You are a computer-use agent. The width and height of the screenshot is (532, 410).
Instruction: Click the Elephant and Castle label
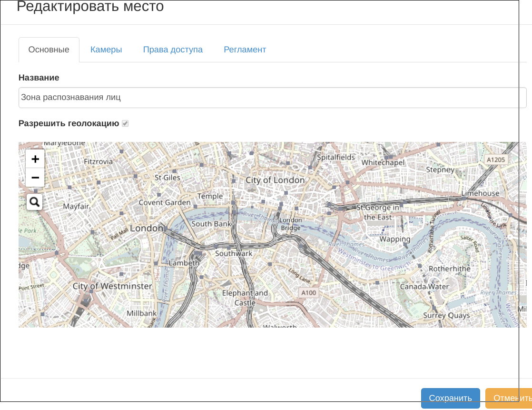[245, 298]
